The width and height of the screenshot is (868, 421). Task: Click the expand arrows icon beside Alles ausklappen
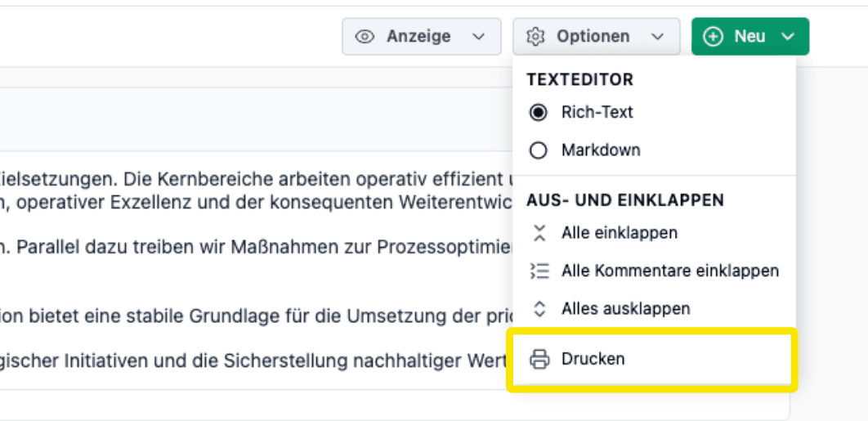(x=539, y=309)
